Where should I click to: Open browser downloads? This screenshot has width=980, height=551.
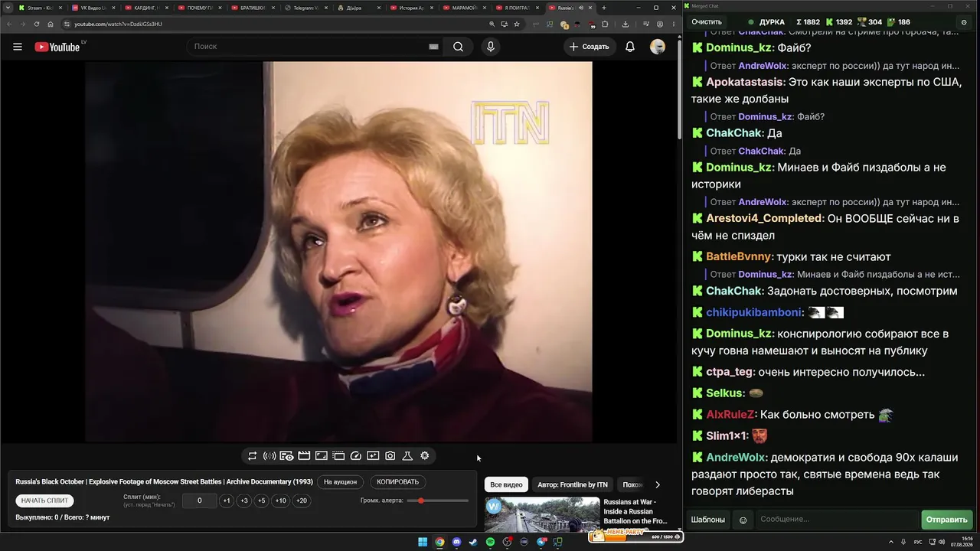(x=626, y=24)
